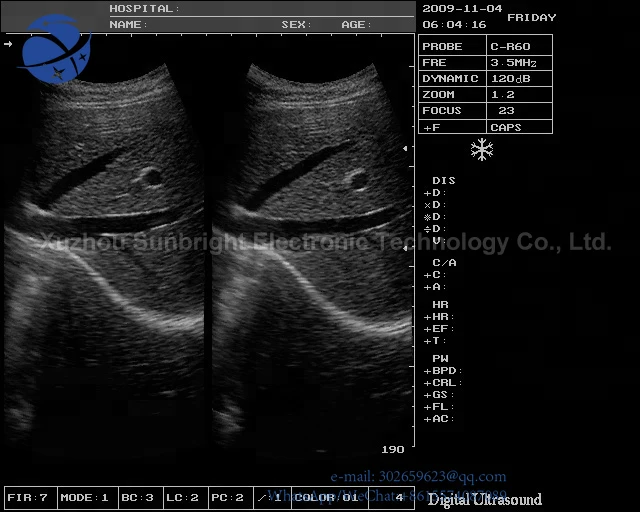Select the +A: area row
Screen dimensions: 640x512
[435, 287]
